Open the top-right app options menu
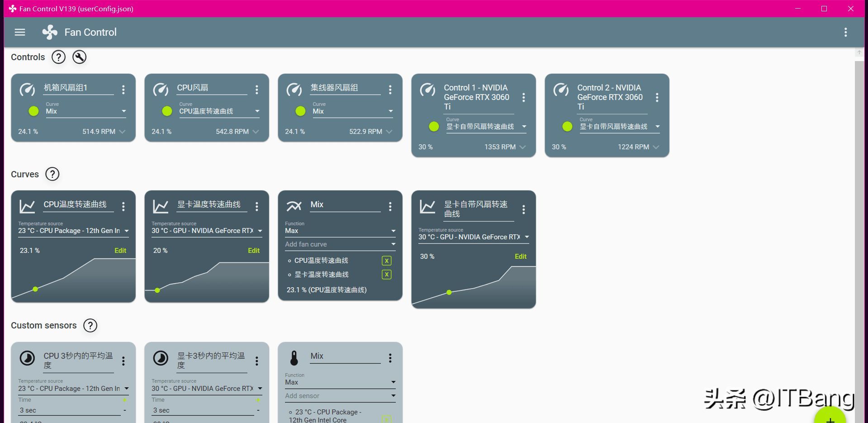Viewport: 868px width, 423px height. 845,32
